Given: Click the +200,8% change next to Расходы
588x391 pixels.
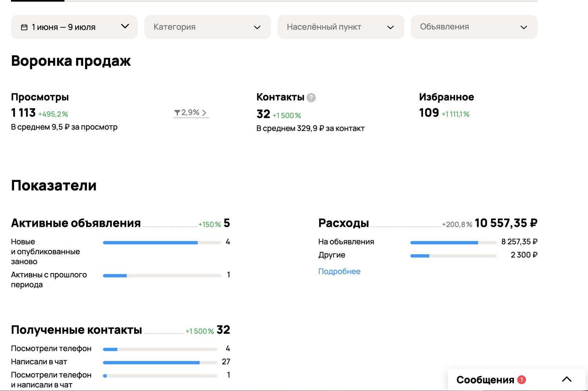Looking at the screenshot, I should (x=457, y=224).
